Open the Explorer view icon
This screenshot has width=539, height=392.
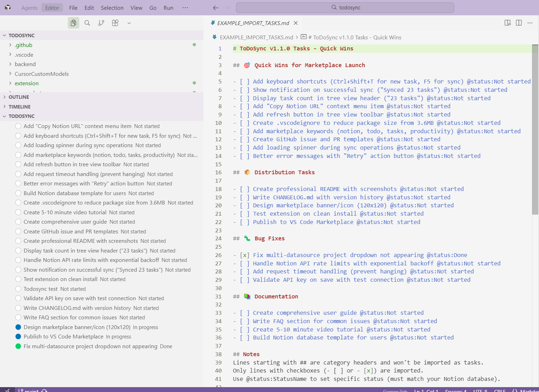pyautogui.click(x=73, y=23)
